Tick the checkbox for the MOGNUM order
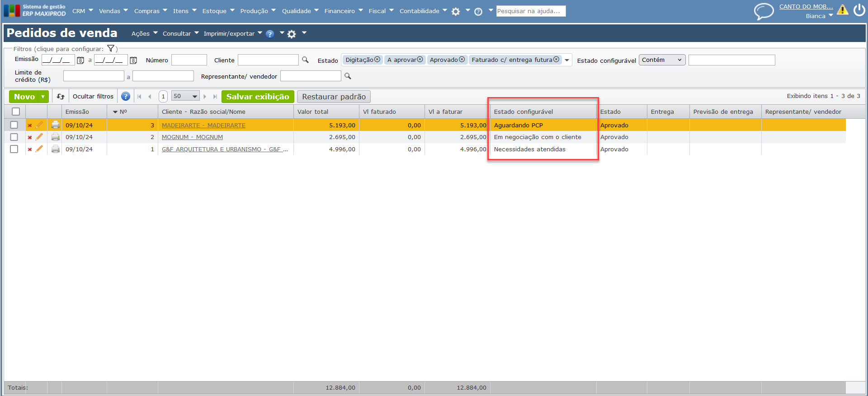This screenshot has width=868, height=396. tap(14, 137)
